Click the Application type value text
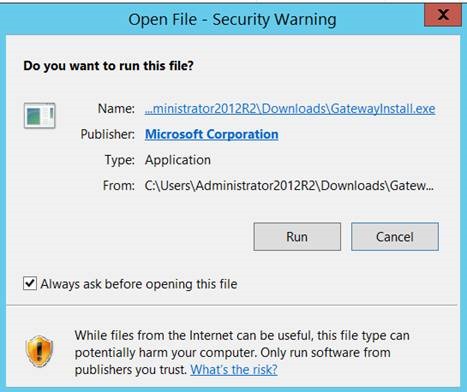This screenshot has width=467, height=392. coord(178,160)
